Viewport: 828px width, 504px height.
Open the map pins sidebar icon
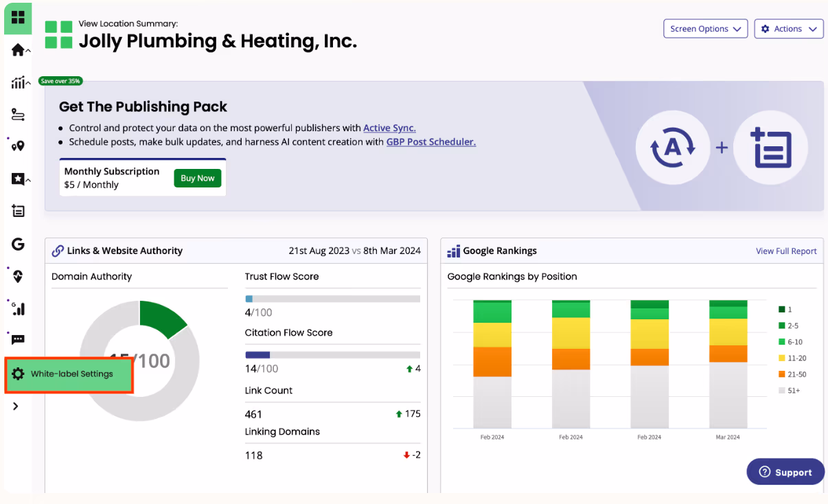18,146
